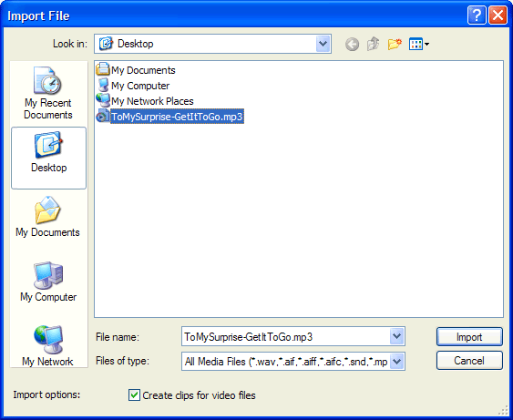Screen dimensions: 513x420
Task: Open My Documents in places sidebar
Action: 47,217
